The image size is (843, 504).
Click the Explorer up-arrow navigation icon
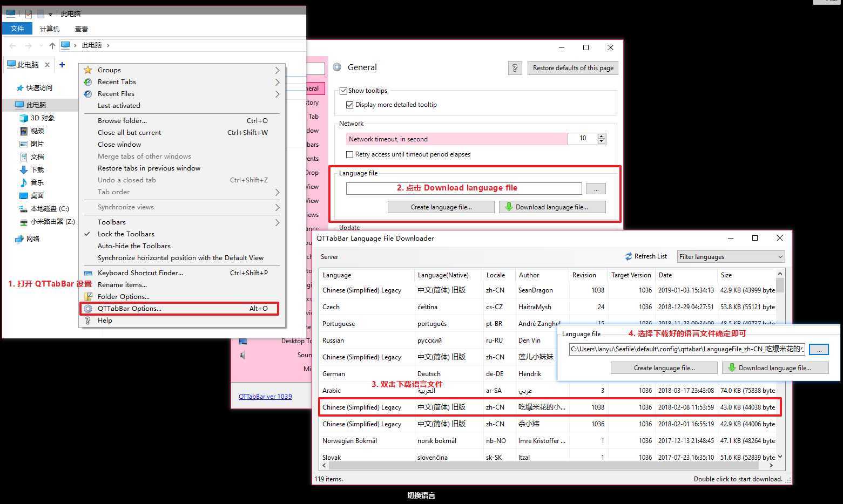[52, 45]
